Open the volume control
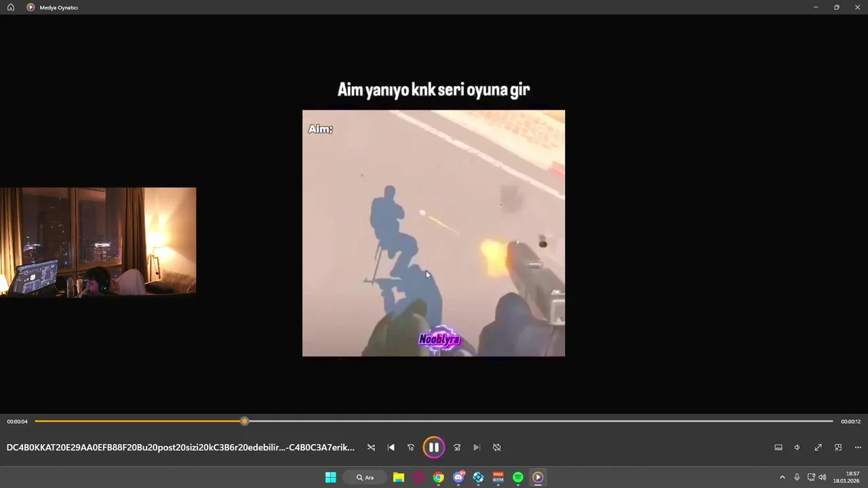Image resolution: width=868 pixels, height=488 pixels. [x=797, y=447]
